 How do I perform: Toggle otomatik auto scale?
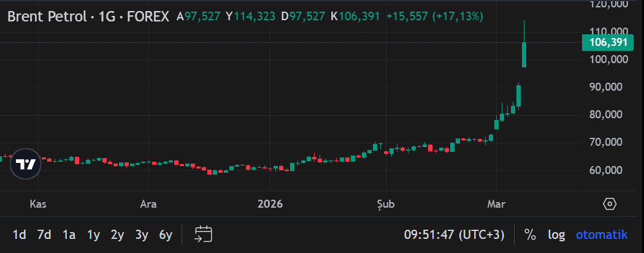point(601,234)
